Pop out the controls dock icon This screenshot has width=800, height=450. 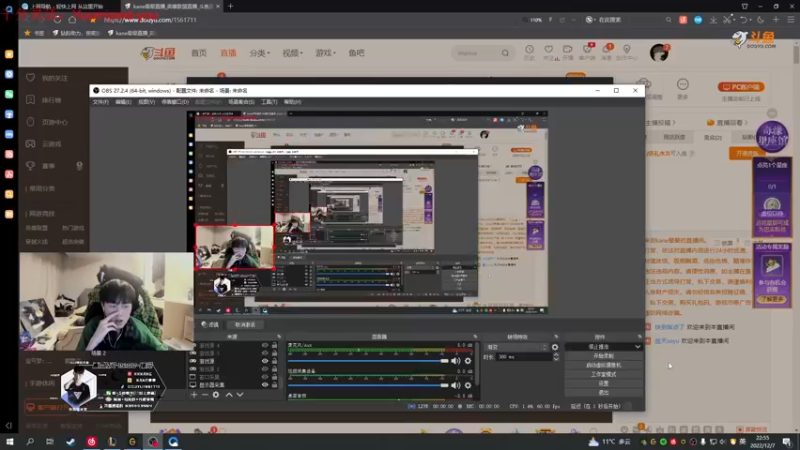(639, 337)
